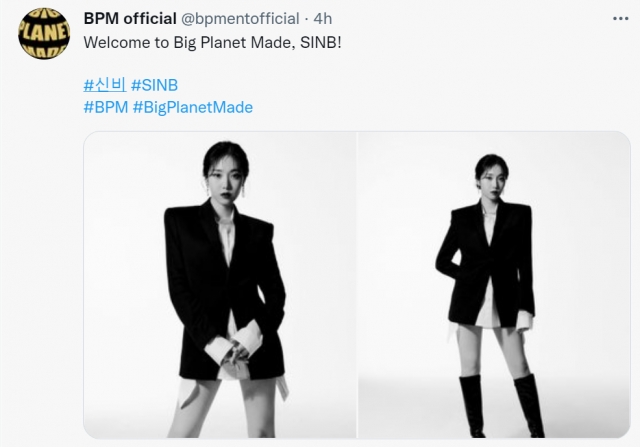Open the tweet permalink next to the handle

coord(323,19)
